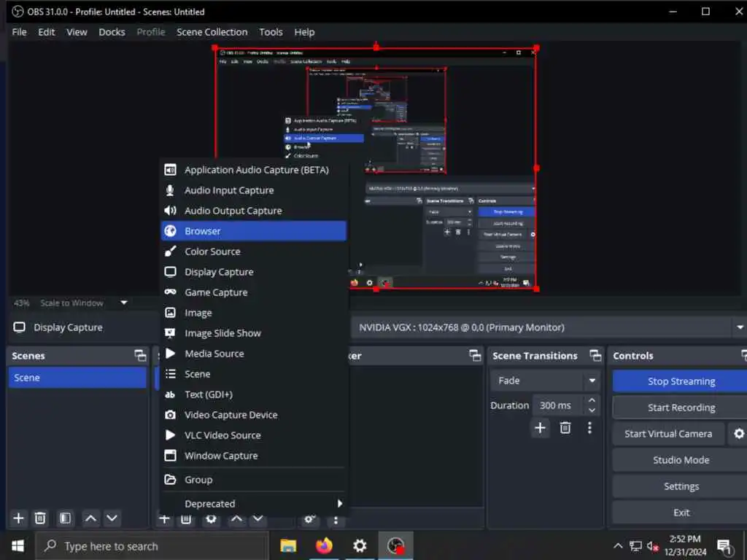
Task: Switch to Studio Mode
Action: point(681,460)
